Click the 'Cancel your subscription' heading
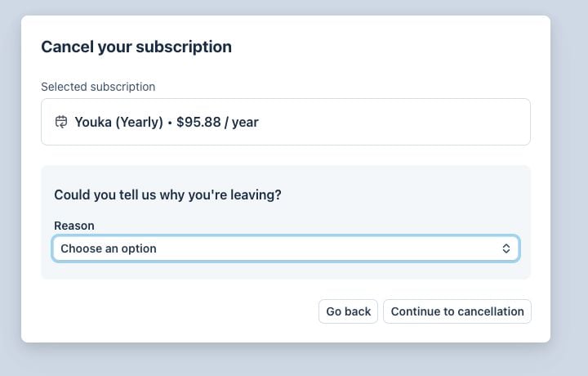 tap(136, 47)
